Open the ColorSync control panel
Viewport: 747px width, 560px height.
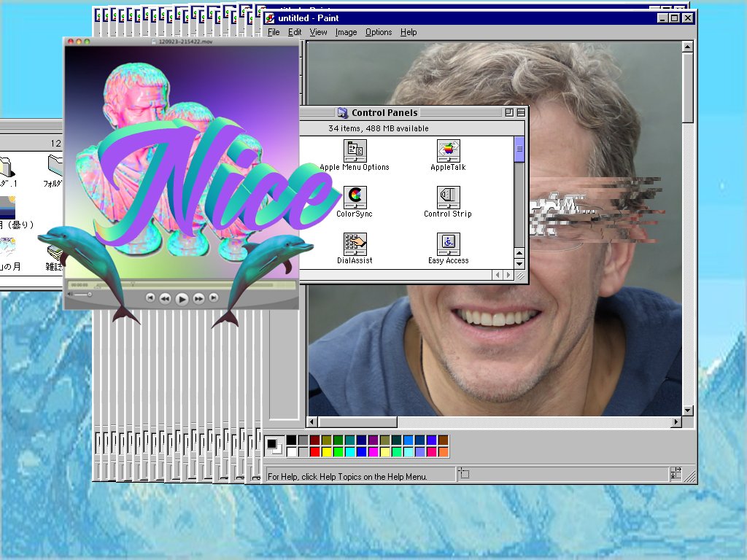355,197
